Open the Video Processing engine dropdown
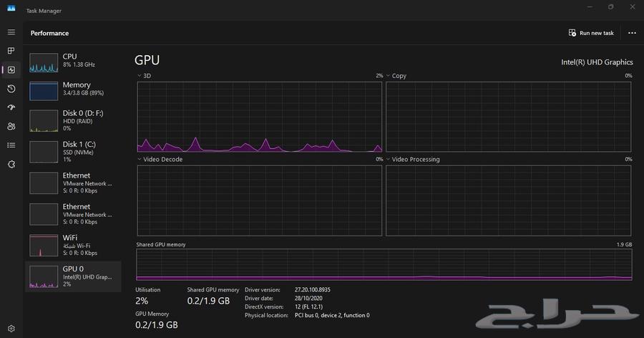Image resolution: width=644 pixels, height=338 pixels. 389,160
